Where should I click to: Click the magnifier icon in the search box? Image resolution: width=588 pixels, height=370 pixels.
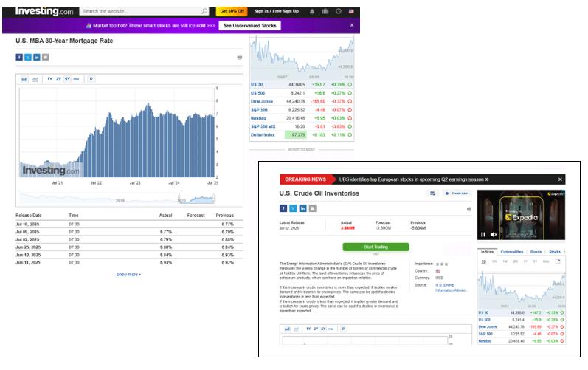(204, 11)
